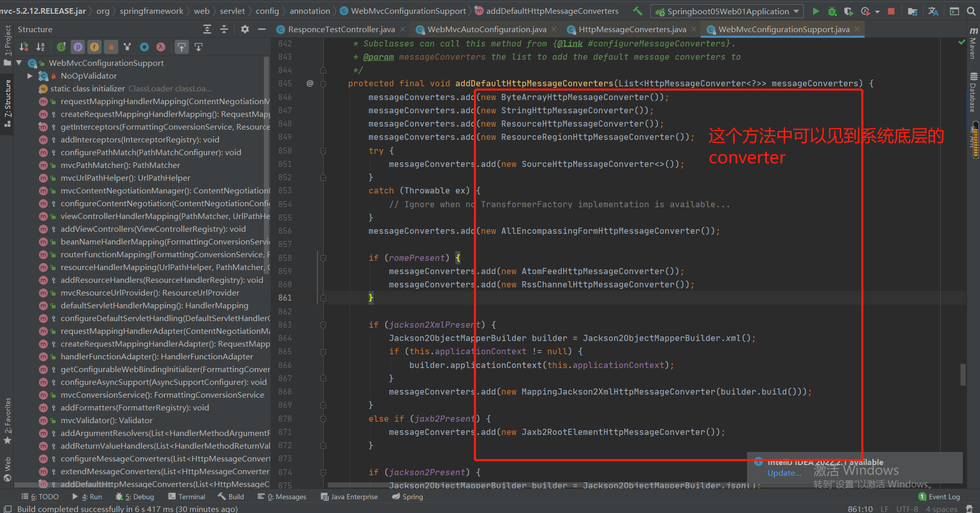Fold jackson2XmlPresent block at line 863
The width and height of the screenshot is (980, 513).
(323, 325)
